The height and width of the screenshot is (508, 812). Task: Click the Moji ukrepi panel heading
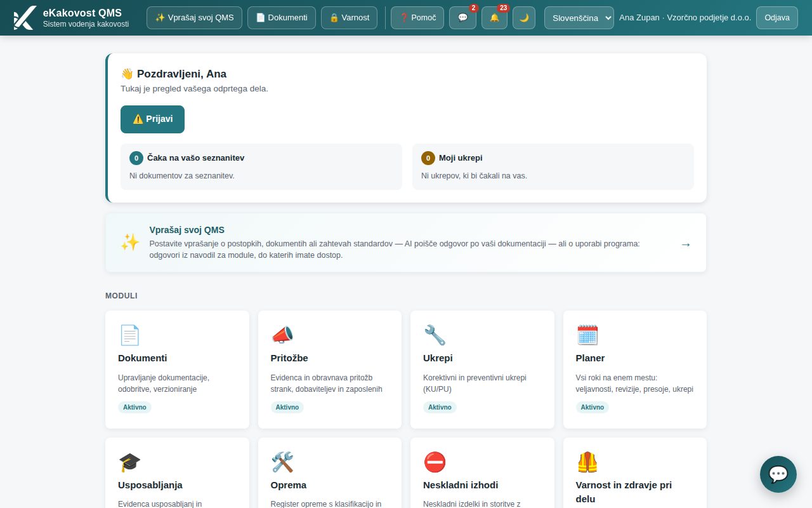461,158
